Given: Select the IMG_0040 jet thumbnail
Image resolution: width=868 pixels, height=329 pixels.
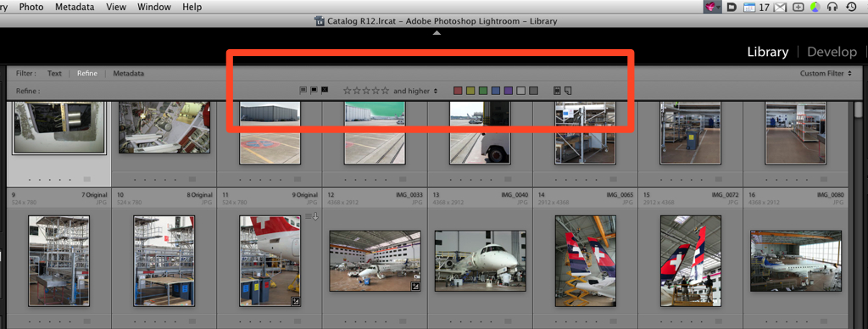Looking at the screenshot, I should pyautogui.click(x=481, y=261).
